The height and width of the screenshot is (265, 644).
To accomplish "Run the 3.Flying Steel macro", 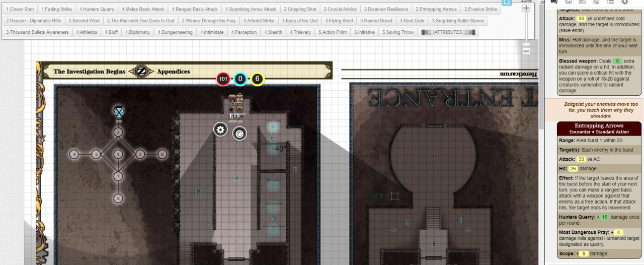I will click(339, 21).
